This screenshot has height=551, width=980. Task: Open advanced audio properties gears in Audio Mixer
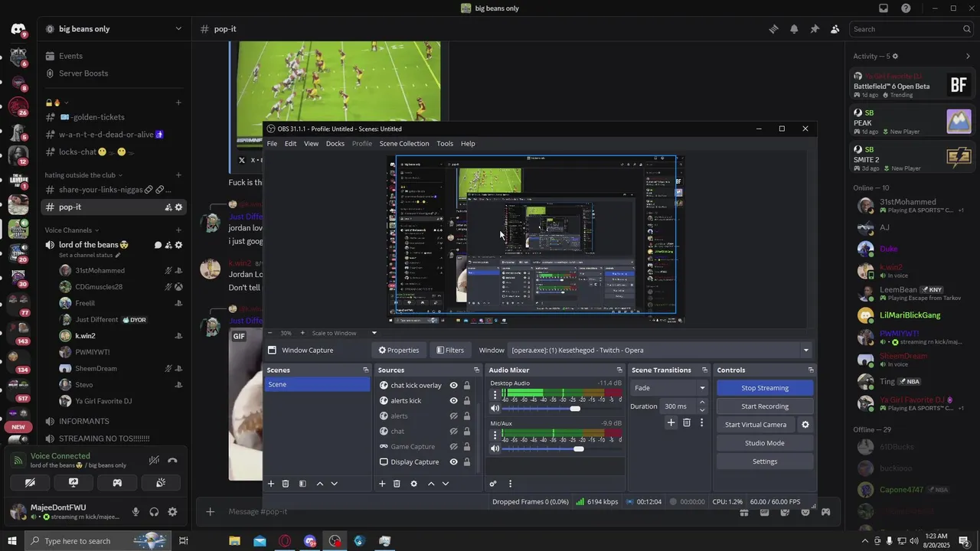(x=493, y=484)
